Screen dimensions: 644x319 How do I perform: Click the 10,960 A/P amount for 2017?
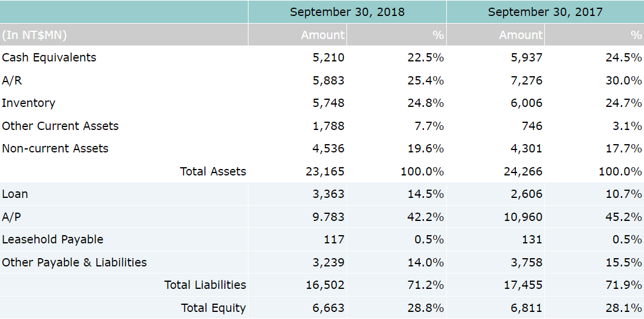[523, 217]
